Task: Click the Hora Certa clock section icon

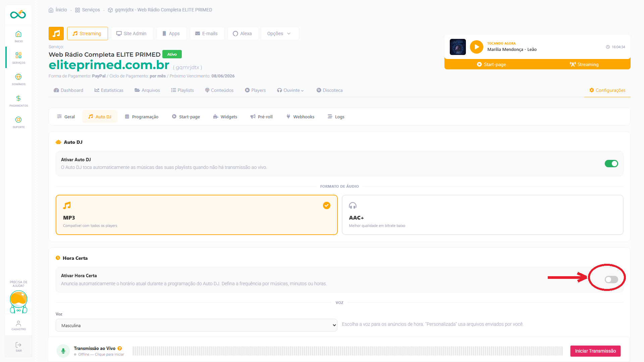Action: tap(58, 258)
